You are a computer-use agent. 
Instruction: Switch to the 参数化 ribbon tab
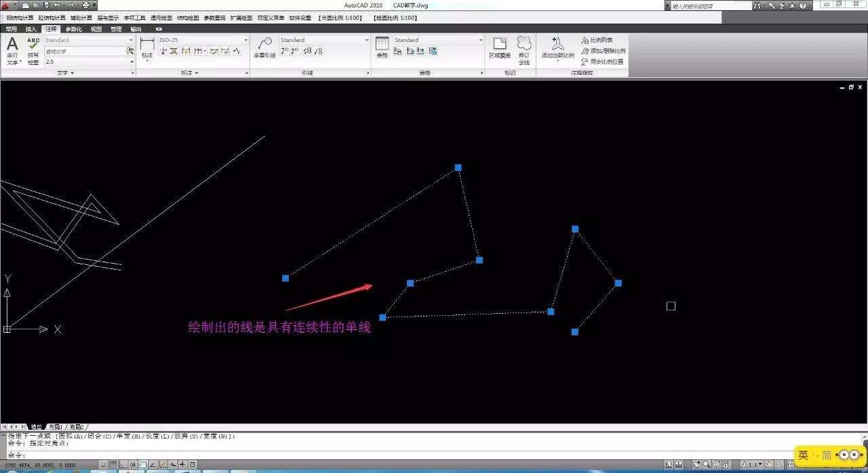pyautogui.click(x=73, y=29)
